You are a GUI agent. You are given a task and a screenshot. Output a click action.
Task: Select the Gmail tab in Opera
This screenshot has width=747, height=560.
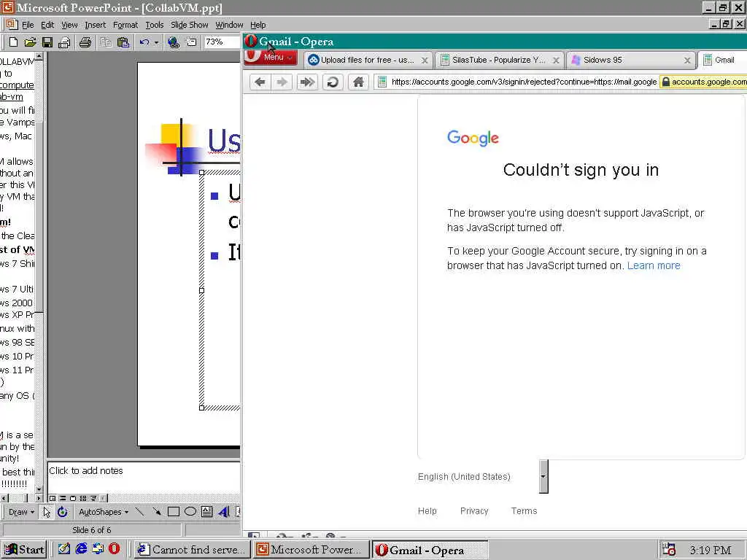(x=722, y=60)
